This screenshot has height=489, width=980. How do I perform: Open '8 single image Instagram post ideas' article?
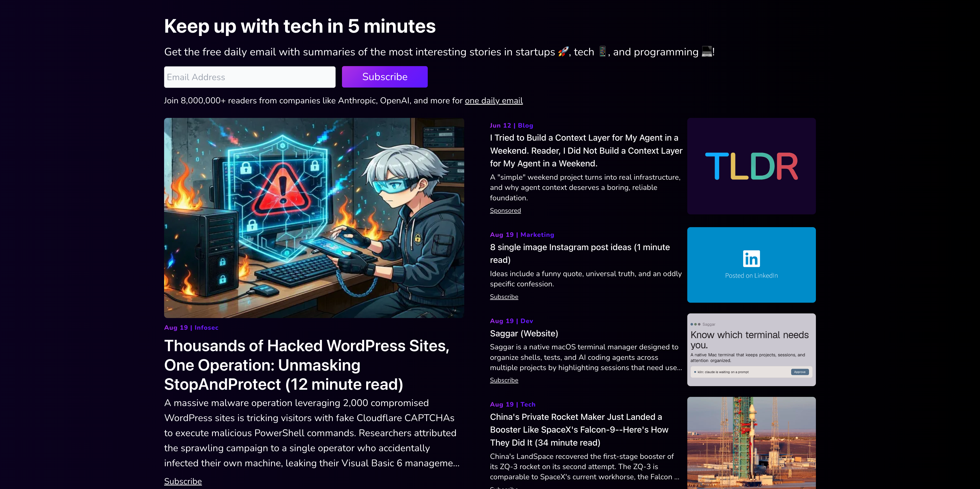coord(580,253)
